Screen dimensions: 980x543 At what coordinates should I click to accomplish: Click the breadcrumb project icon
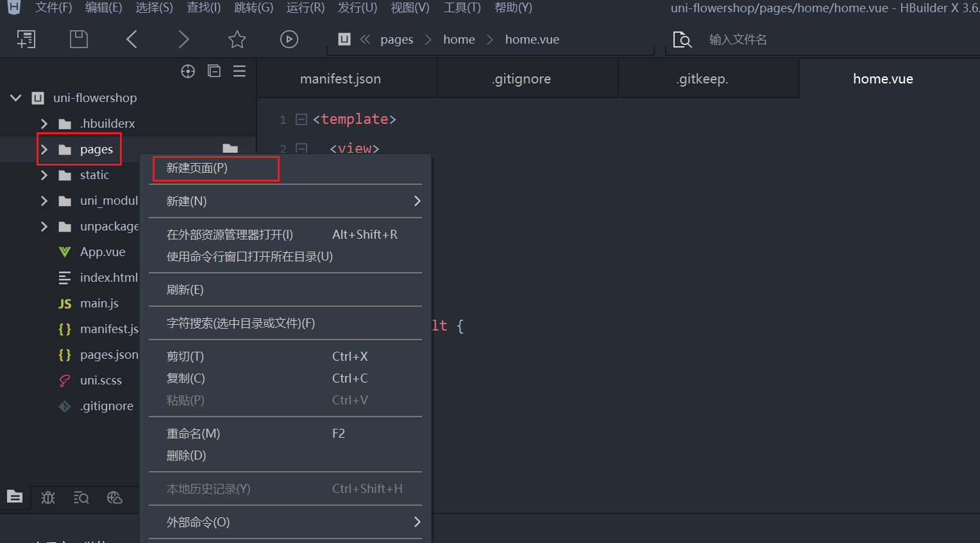pos(344,39)
